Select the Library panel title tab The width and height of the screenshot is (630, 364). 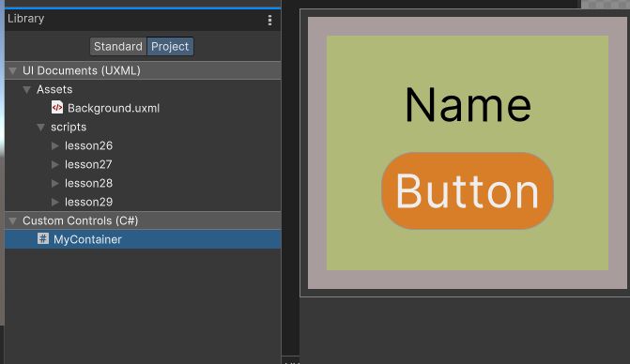coord(25,19)
